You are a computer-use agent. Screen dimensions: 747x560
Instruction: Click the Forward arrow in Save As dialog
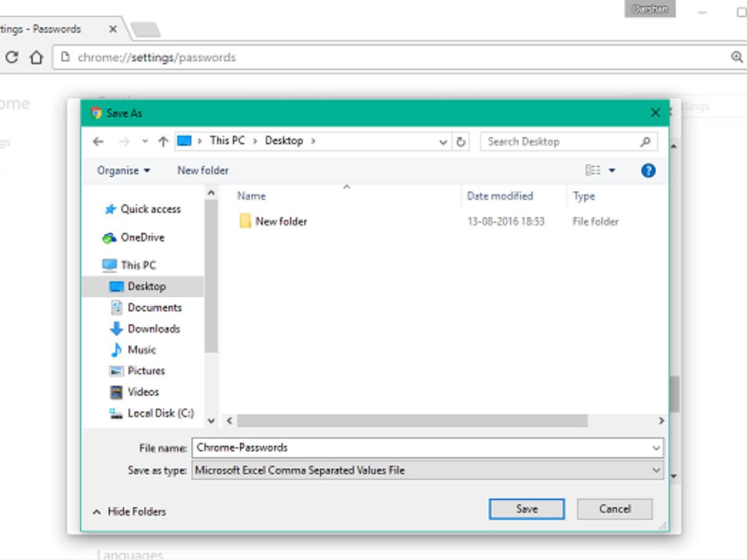coord(124,141)
